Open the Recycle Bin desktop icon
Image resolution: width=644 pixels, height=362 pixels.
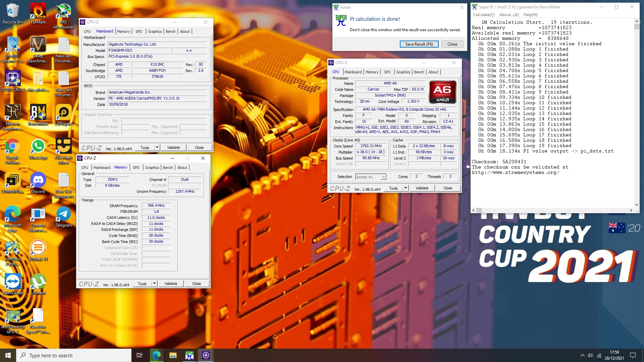coord(12,14)
